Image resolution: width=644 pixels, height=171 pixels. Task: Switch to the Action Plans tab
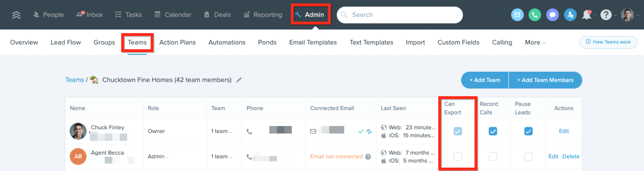coord(177,42)
